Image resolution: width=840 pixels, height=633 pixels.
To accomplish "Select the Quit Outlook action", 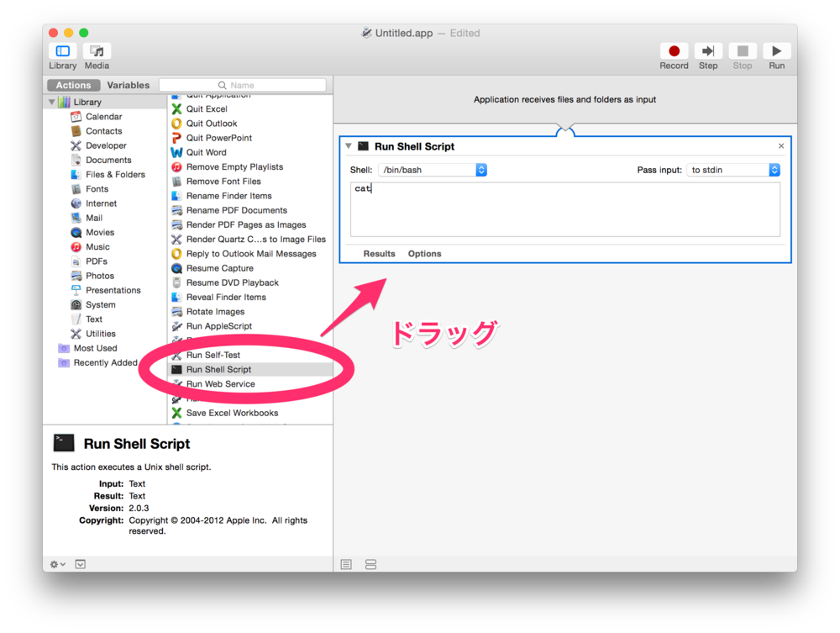I will click(212, 124).
